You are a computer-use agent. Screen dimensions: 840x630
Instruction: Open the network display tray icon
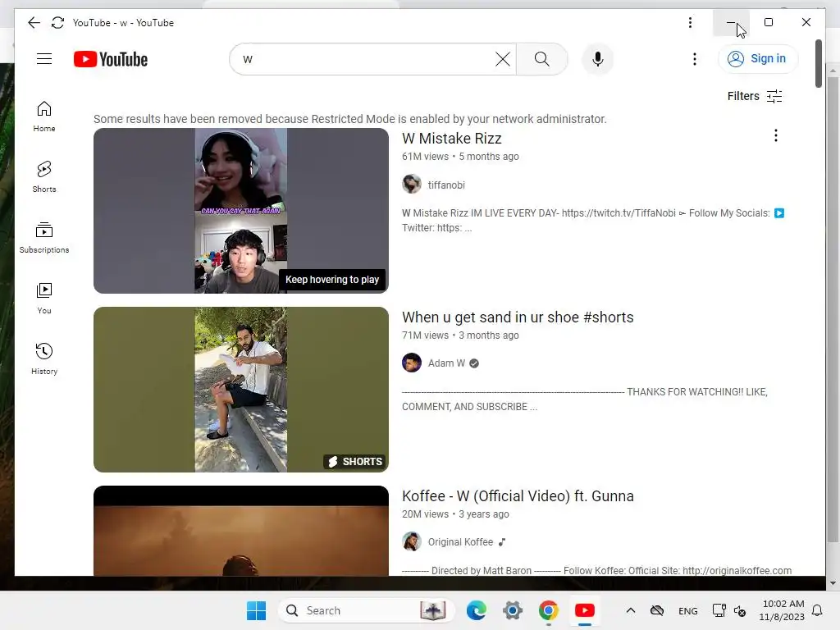click(719, 610)
